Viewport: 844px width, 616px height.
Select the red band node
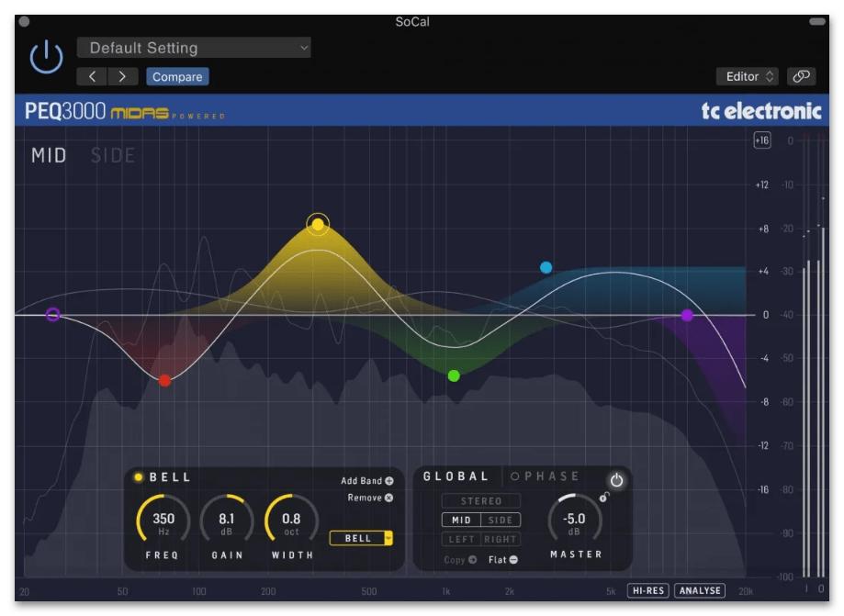164,380
